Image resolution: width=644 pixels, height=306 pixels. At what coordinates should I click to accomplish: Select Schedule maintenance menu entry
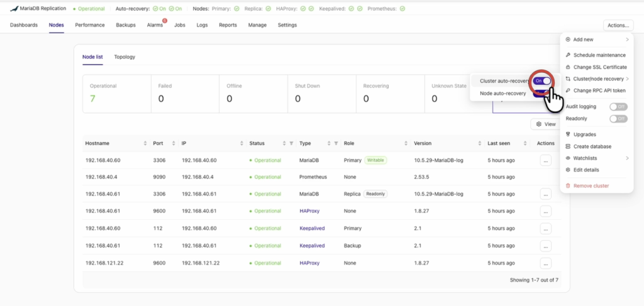click(x=596, y=55)
